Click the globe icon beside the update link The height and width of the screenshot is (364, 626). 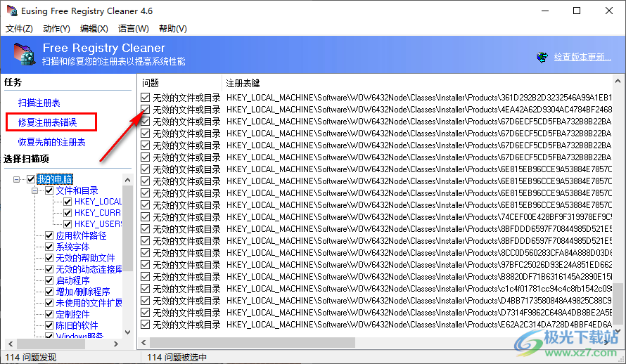click(x=542, y=58)
